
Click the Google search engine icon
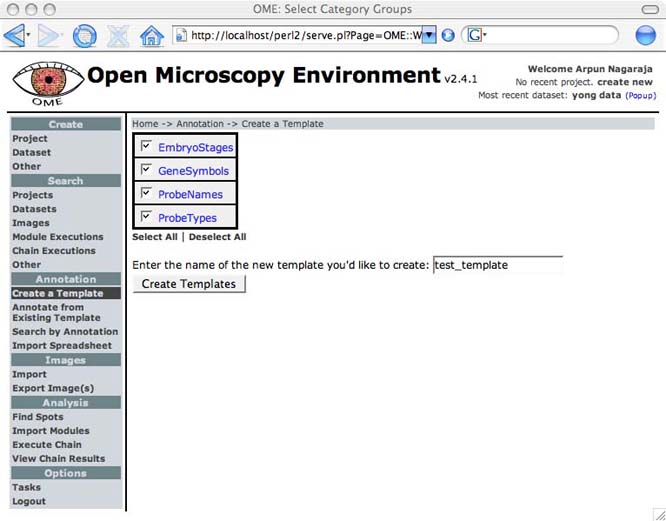click(474, 35)
